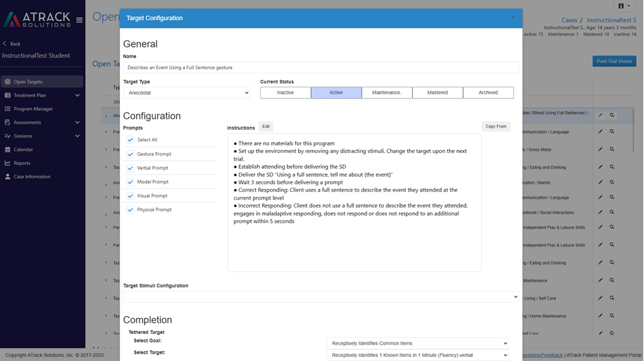Screen dimensions: 644x361
Task: Edit pencil icon for Living / Self Care row
Action: point(600,298)
